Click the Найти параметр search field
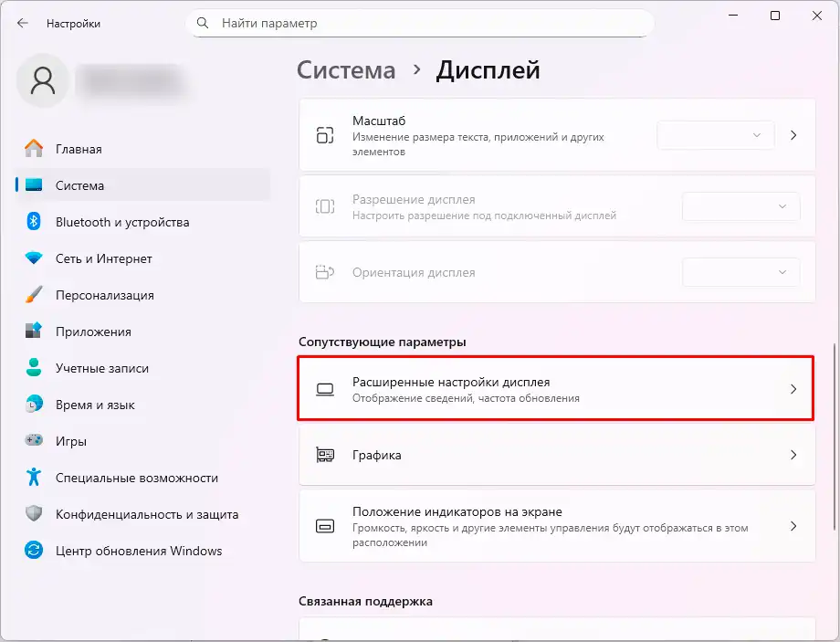The height and width of the screenshot is (642, 840). (x=420, y=23)
